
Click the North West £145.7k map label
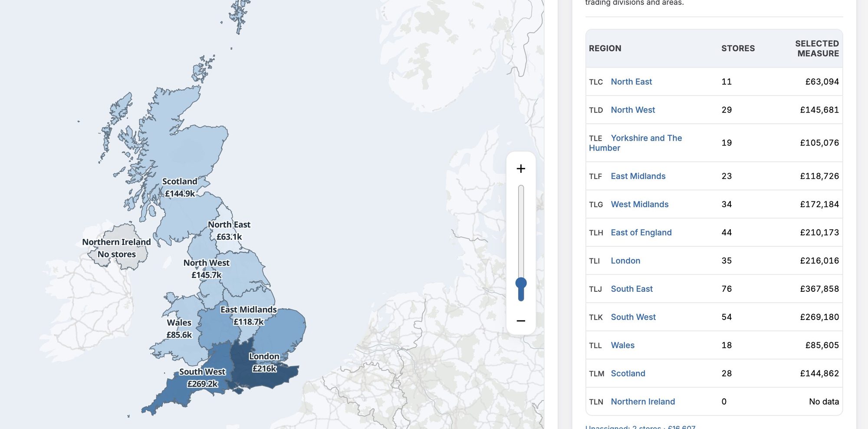(207, 269)
